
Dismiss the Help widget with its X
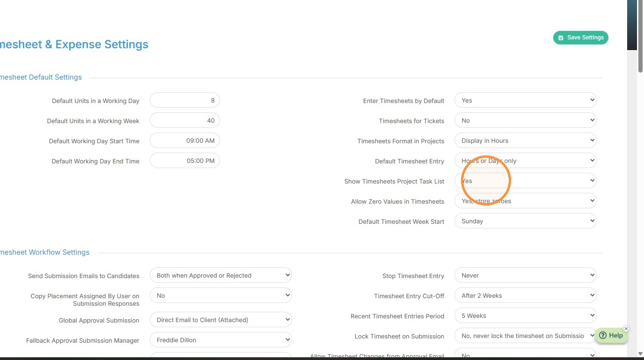click(x=626, y=329)
